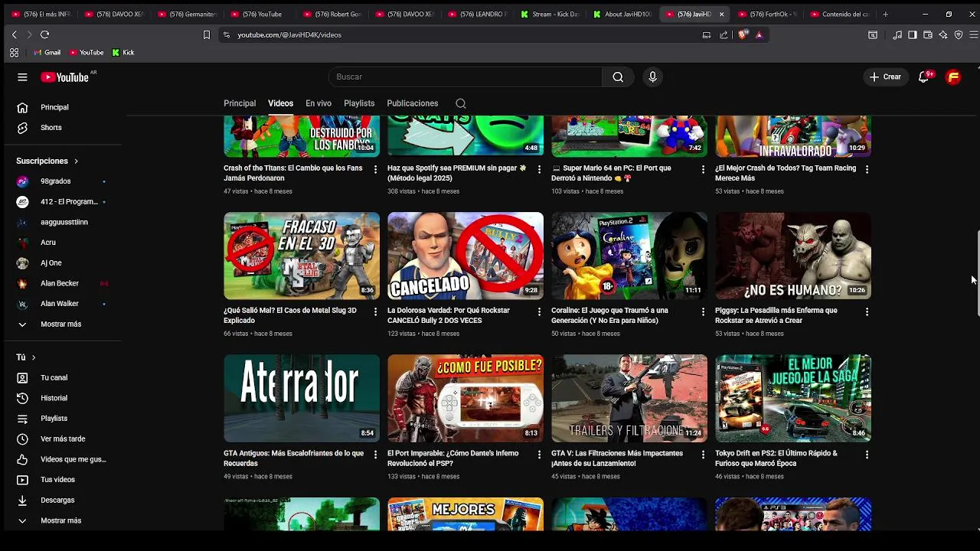
Task: Open options for Piggsy video
Action: click(867, 311)
